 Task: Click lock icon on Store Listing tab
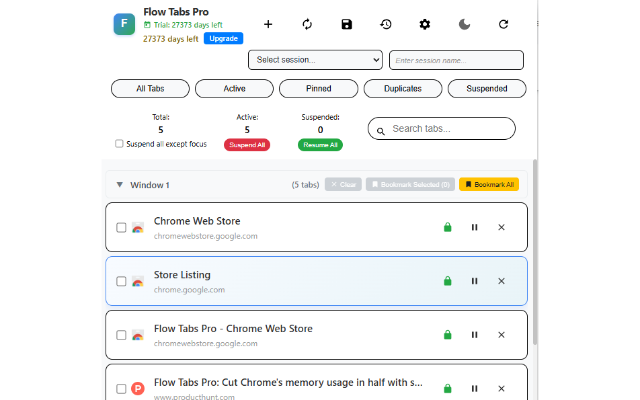click(447, 281)
